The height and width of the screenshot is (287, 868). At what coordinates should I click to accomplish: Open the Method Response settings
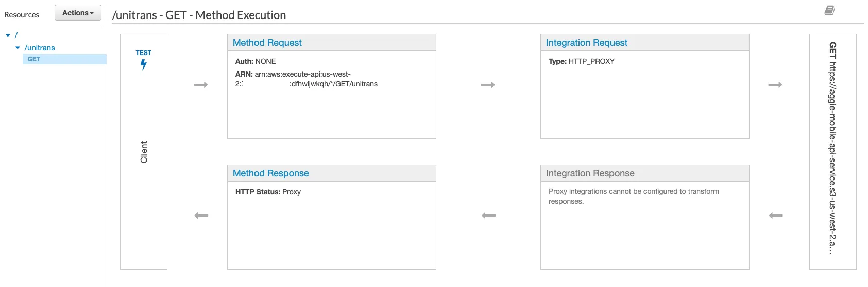(270, 173)
